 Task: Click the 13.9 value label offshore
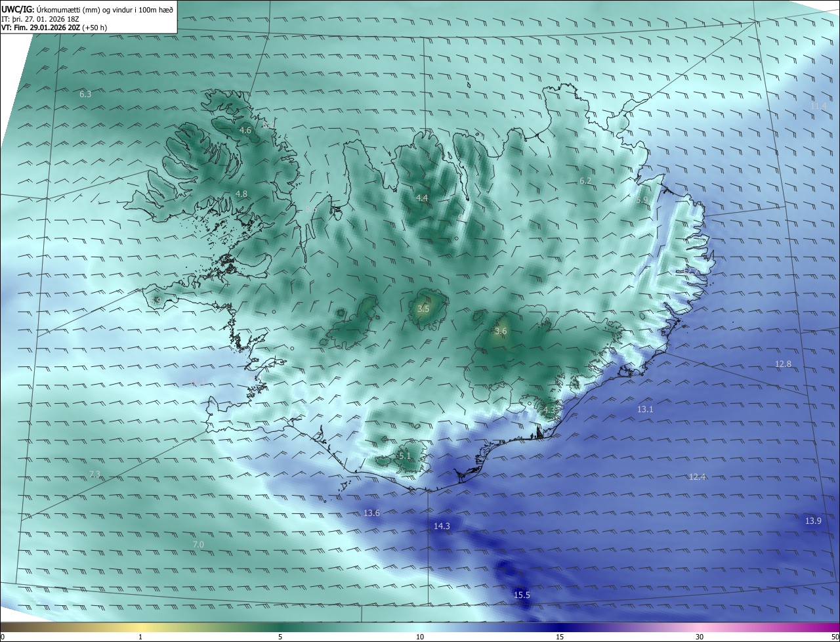[x=813, y=521]
